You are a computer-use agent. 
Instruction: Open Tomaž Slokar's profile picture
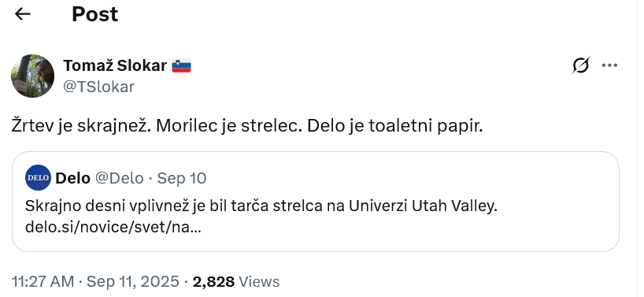pyautogui.click(x=32, y=76)
